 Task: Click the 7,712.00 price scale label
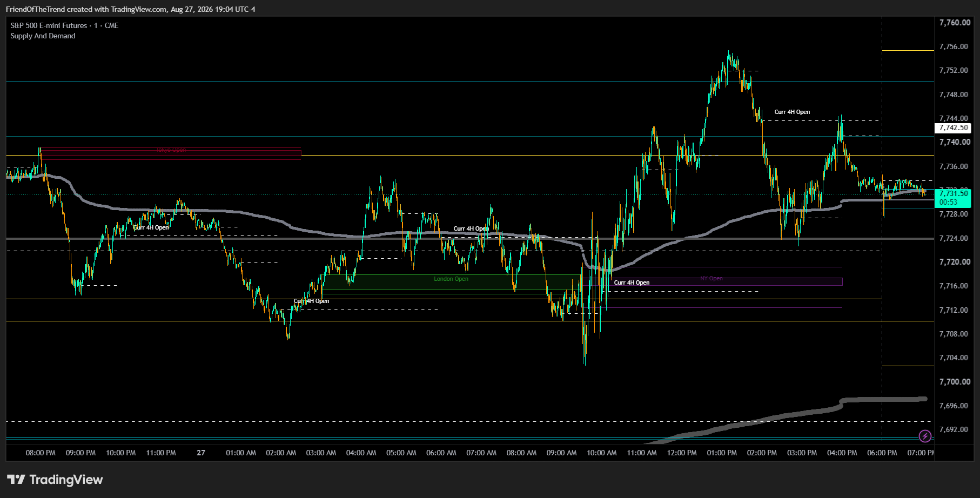coord(954,310)
